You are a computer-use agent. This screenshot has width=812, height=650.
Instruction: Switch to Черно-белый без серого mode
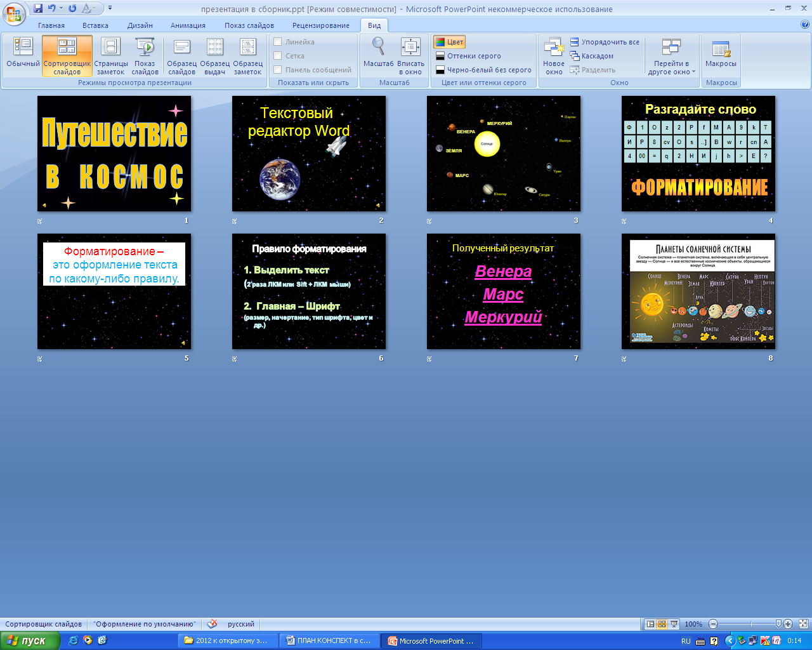tap(483, 70)
